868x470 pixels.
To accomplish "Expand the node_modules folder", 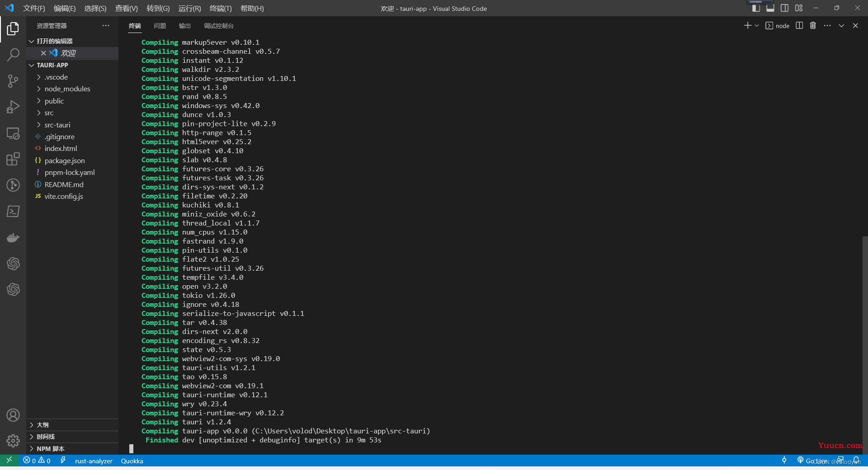I will [x=72, y=89].
